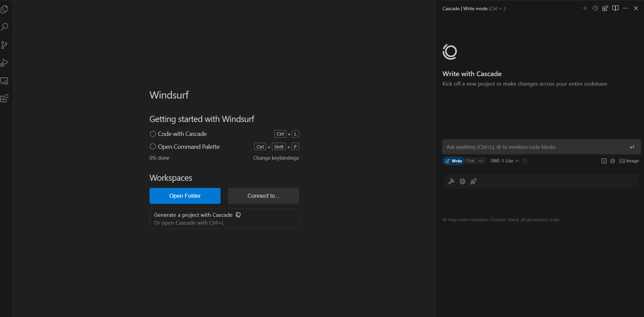This screenshot has height=317, width=644.
Task: Click the Shift key badge
Action: [279, 147]
